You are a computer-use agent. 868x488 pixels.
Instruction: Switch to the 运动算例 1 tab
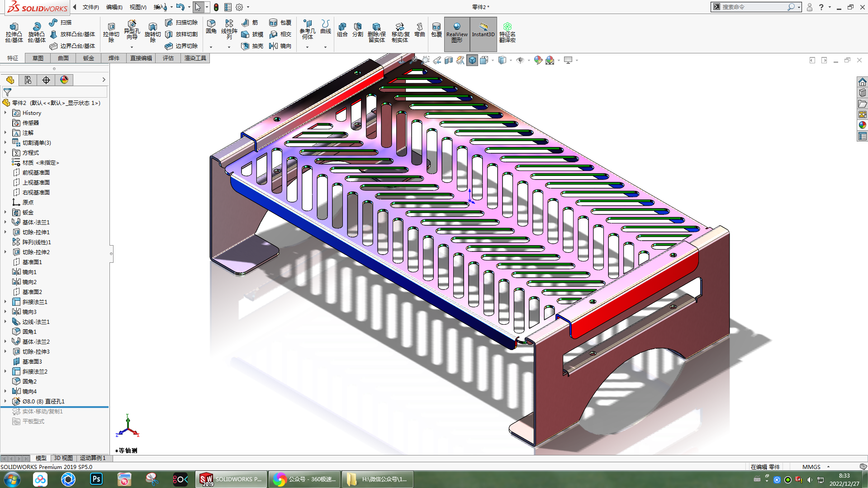(93, 458)
